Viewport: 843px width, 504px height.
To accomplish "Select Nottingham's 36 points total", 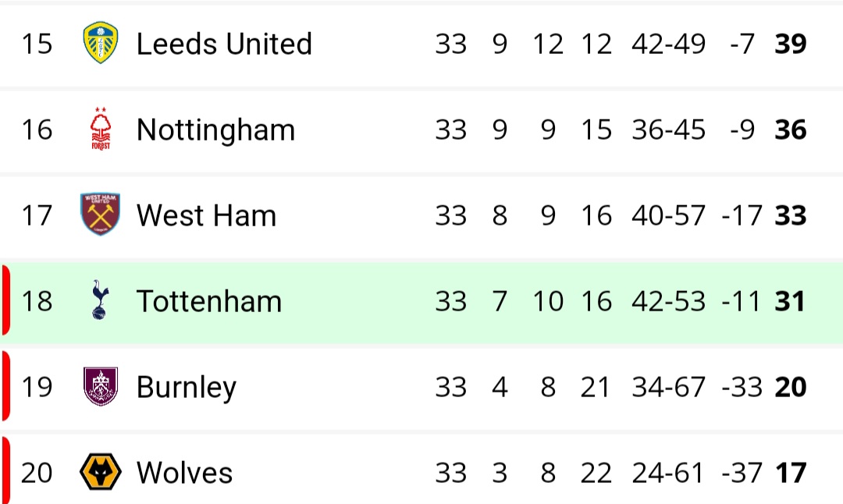I will point(790,130).
